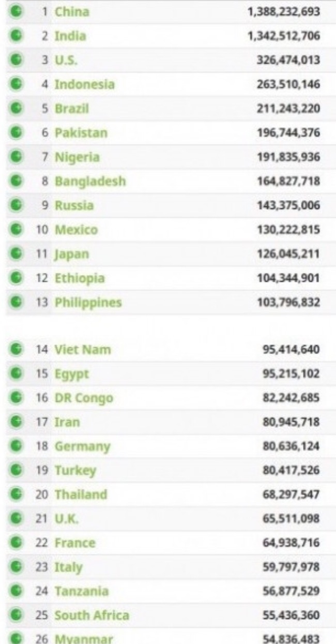Go to the Russia link
The height and width of the screenshot is (644, 336).
[x=74, y=205]
